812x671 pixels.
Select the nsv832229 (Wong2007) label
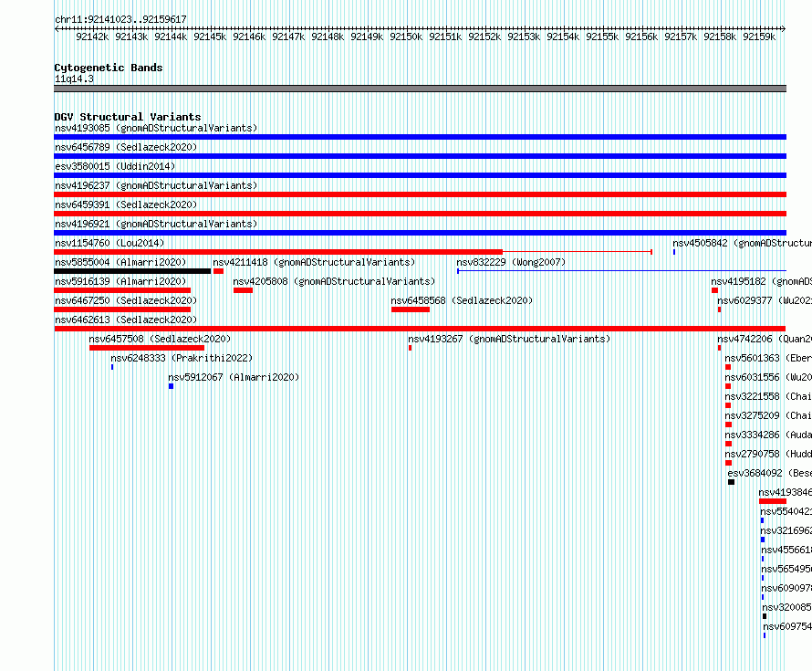[511, 262]
